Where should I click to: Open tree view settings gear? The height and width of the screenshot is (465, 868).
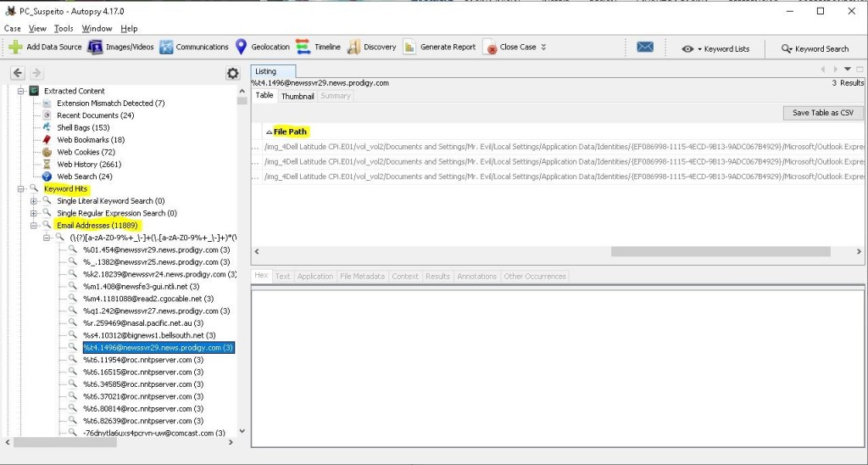point(232,74)
